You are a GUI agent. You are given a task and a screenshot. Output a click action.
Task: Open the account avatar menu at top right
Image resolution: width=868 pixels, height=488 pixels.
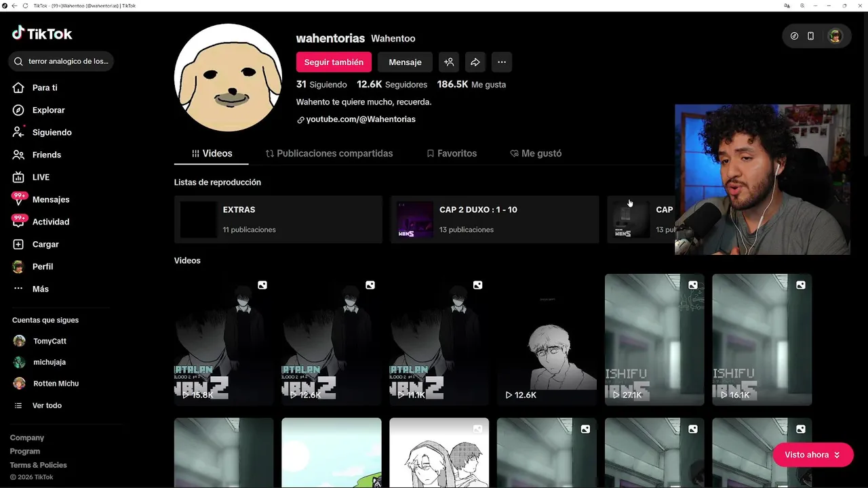tap(835, 36)
